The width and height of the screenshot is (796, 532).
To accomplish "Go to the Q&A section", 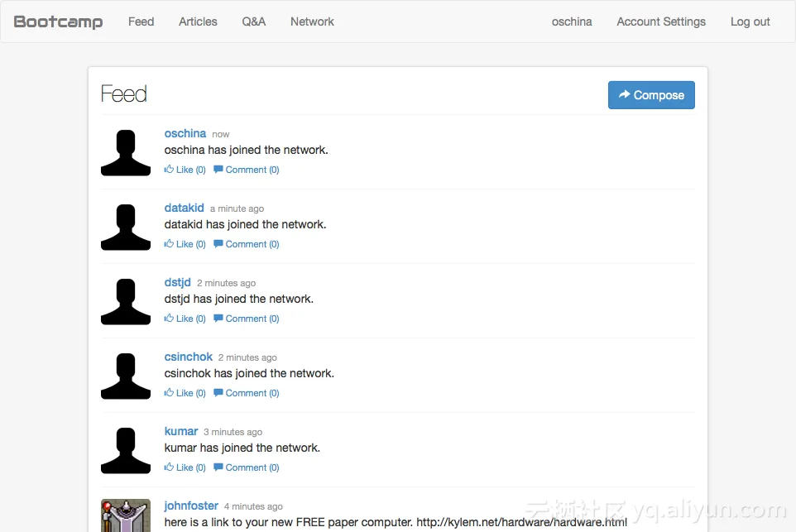I will (254, 22).
